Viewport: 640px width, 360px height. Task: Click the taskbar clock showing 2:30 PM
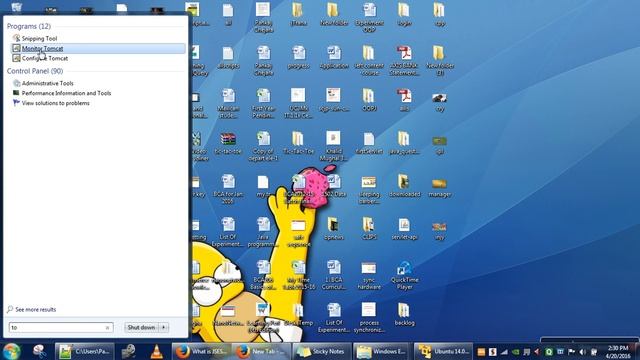coord(618,352)
